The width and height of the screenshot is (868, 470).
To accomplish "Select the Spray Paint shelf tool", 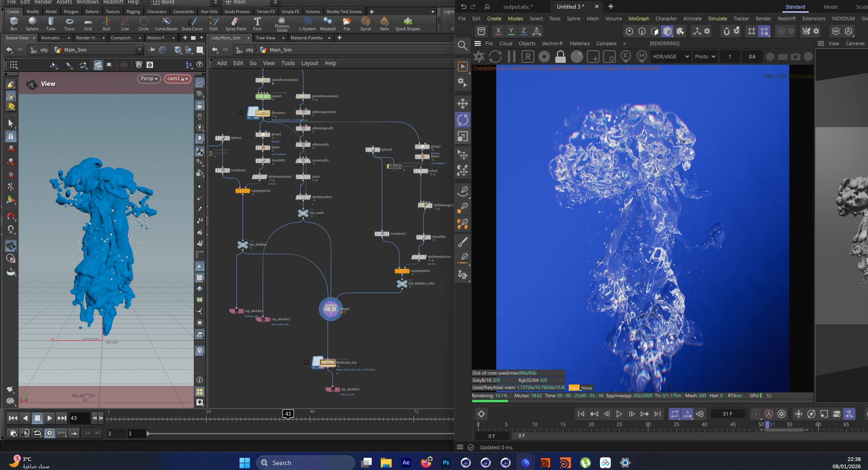I will pos(235,24).
